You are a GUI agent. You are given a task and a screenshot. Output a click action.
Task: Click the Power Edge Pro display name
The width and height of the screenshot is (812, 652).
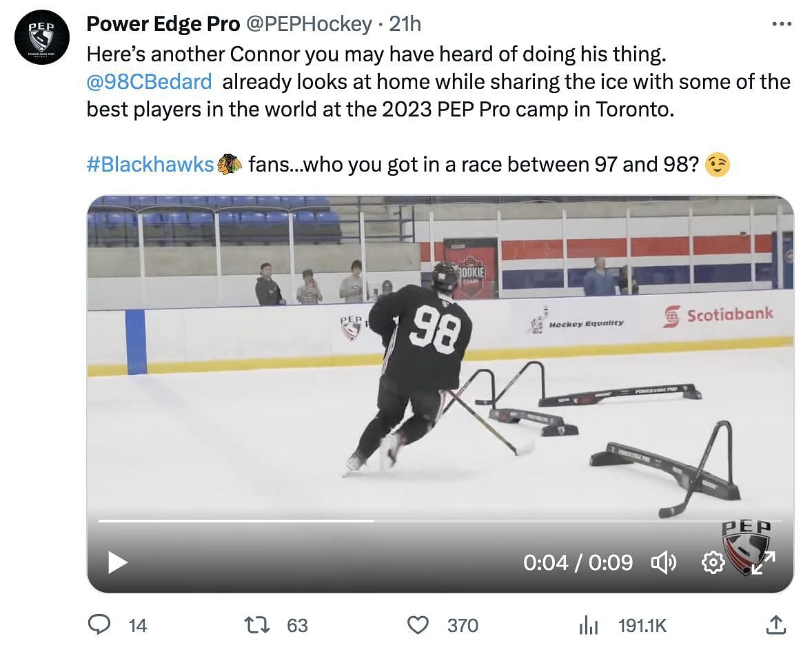pyautogui.click(x=163, y=25)
